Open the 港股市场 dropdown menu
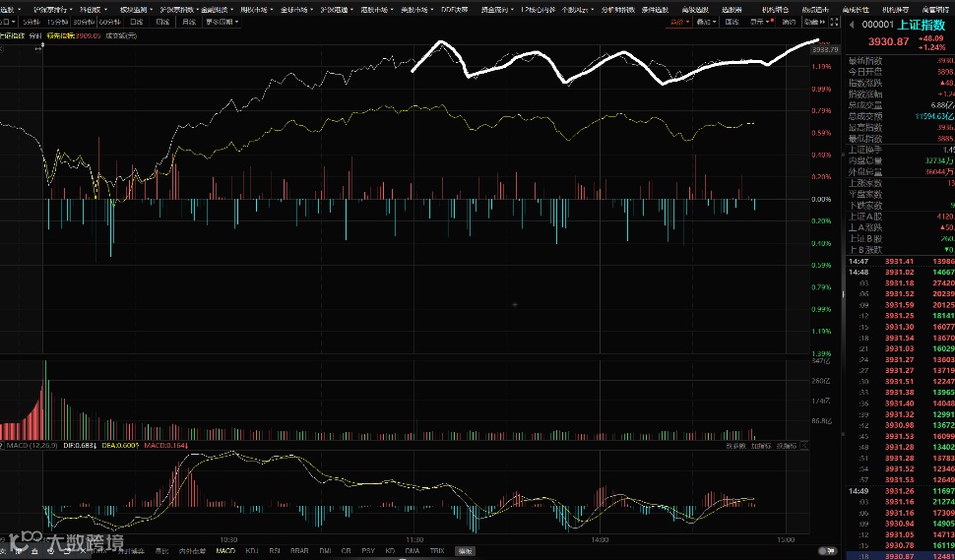The height and width of the screenshot is (560, 955). (x=377, y=10)
